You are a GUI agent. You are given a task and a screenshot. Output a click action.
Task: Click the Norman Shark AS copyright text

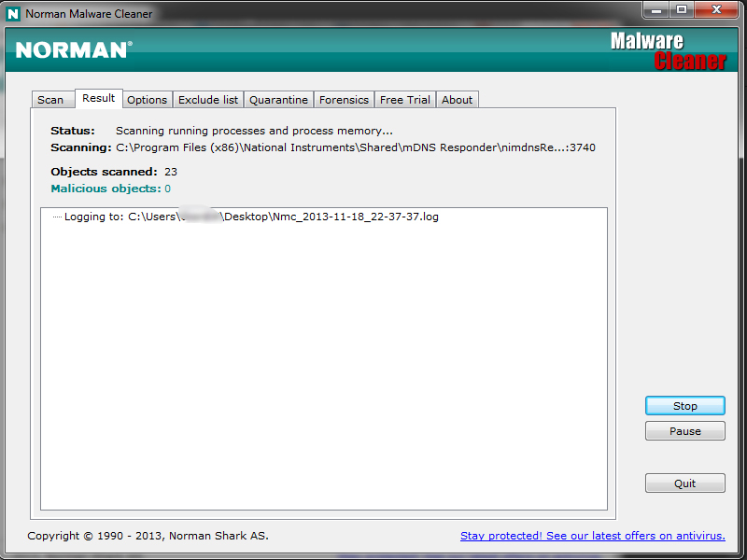pyautogui.click(x=148, y=536)
